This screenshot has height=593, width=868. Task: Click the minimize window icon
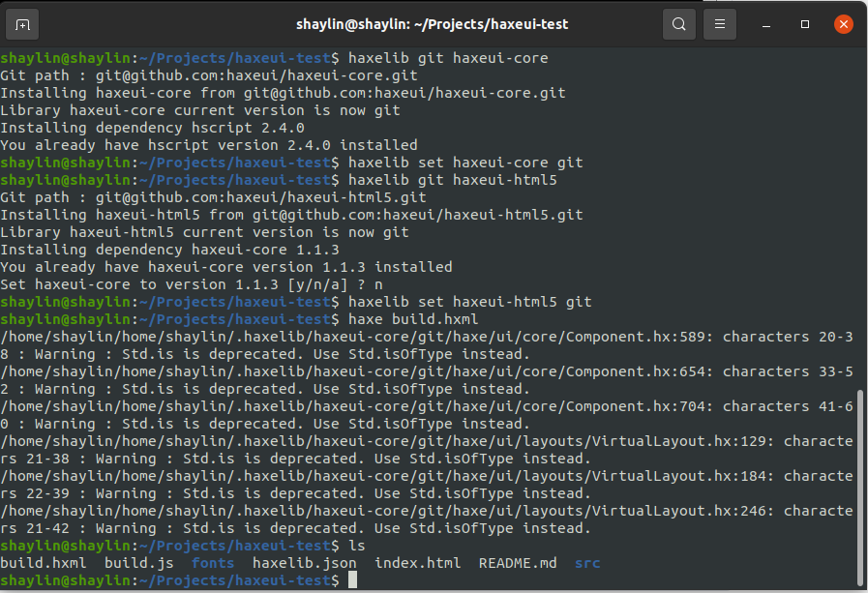tap(765, 23)
